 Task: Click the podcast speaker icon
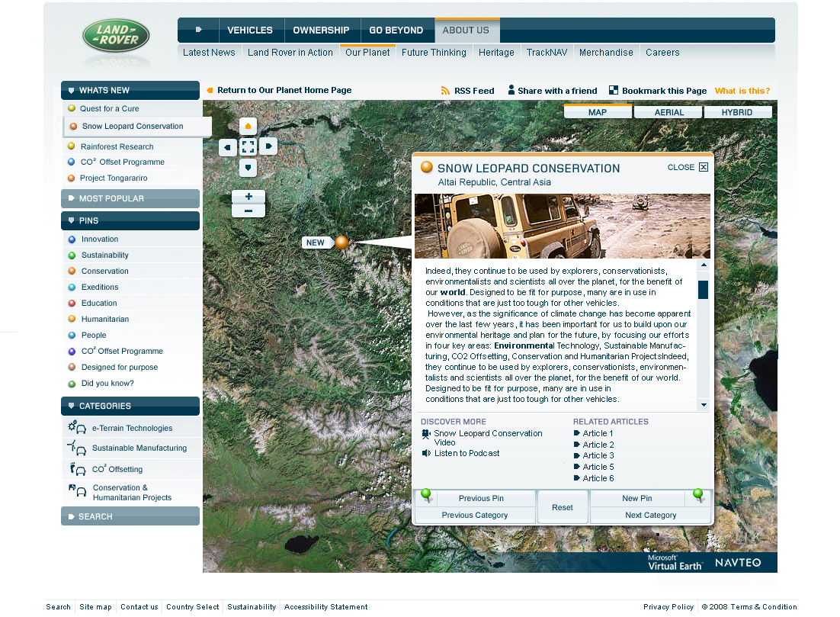click(426, 454)
